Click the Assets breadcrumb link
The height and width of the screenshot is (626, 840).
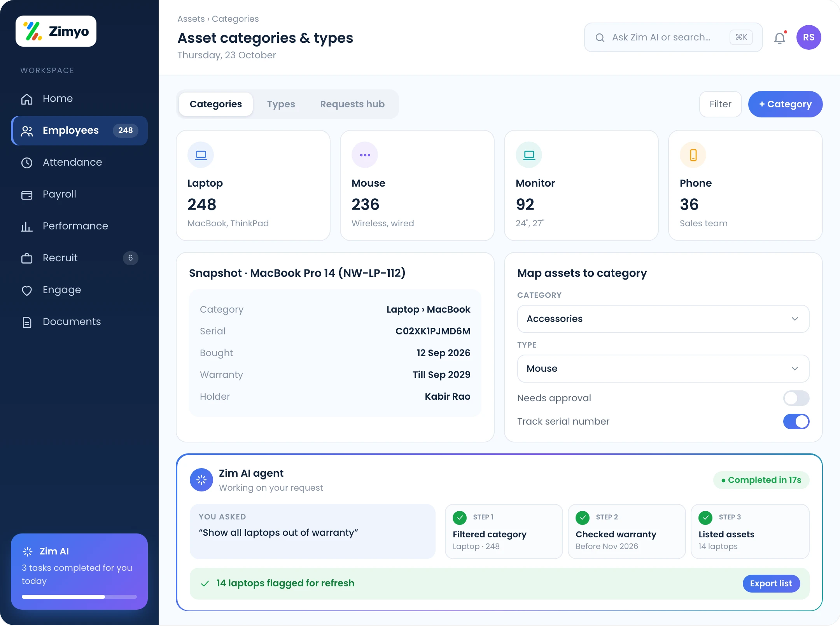pyautogui.click(x=191, y=19)
